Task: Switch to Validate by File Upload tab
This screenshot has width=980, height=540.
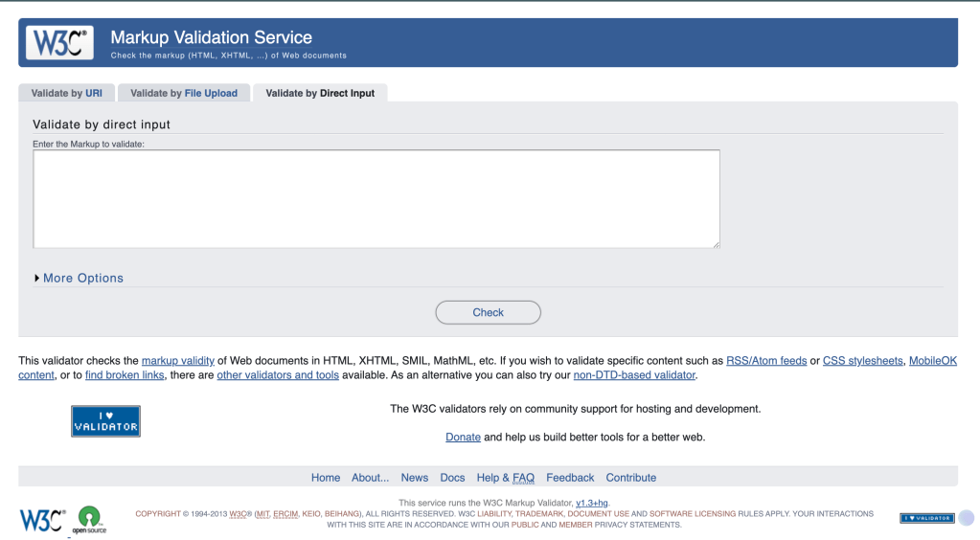Action: [x=184, y=93]
